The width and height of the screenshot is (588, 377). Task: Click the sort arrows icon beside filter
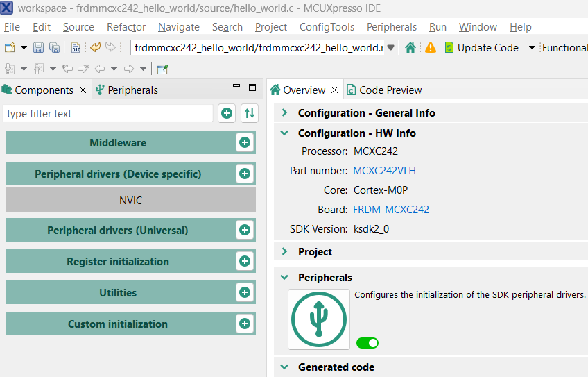[x=250, y=113]
